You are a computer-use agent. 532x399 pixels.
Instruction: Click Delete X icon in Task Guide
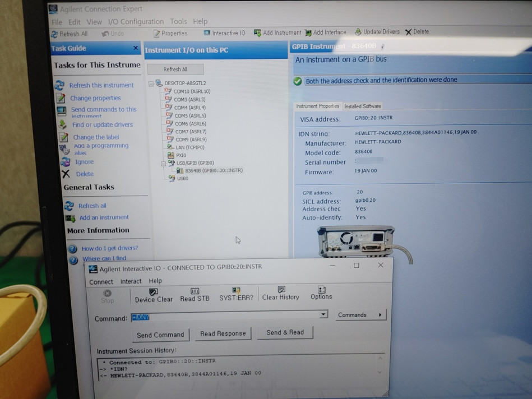click(x=66, y=174)
